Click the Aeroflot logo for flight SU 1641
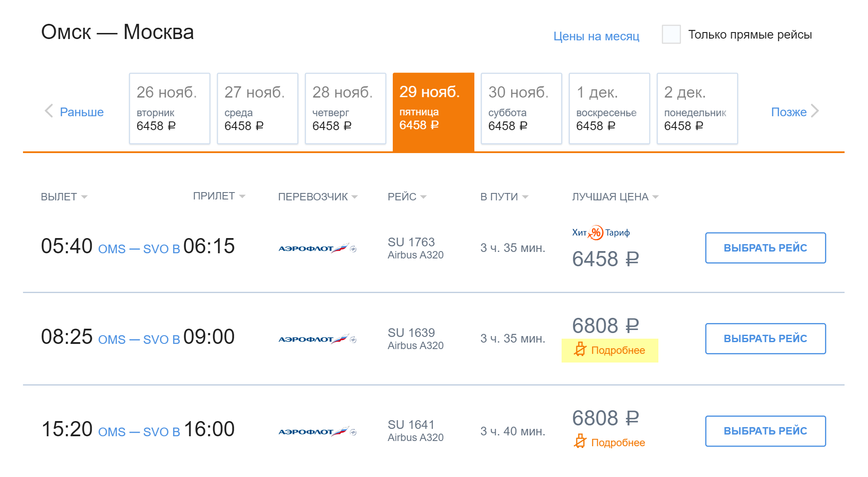 point(317,431)
